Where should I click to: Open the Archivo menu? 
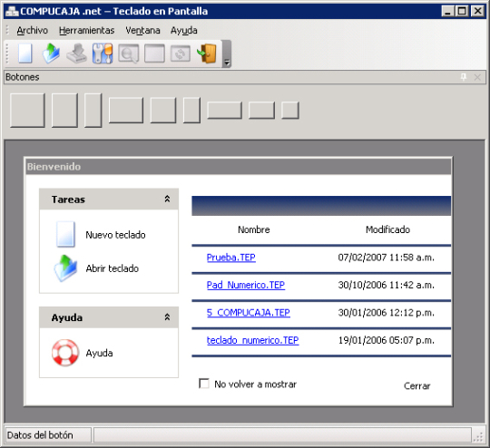[x=32, y=30]
